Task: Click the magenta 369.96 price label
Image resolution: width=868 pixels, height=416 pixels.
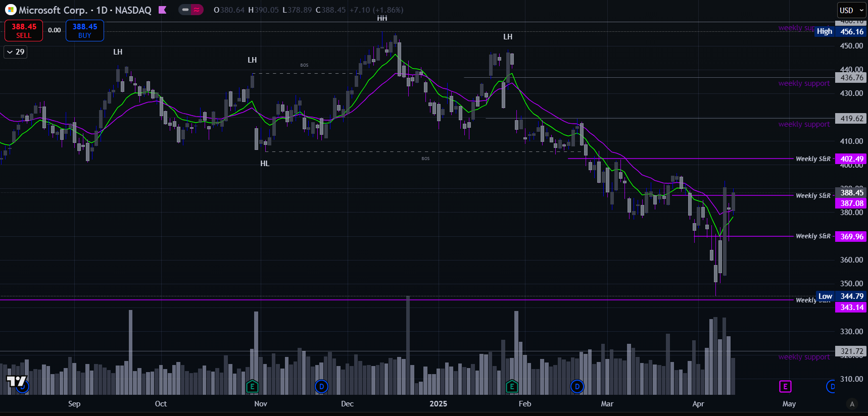Action: pyautogui.click(x=851, y=236)
